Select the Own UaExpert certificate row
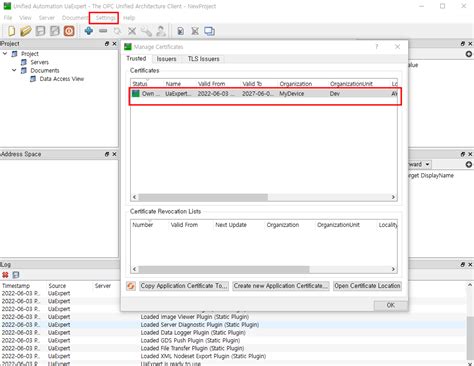 pyautogui.click(x=264, y=94)
